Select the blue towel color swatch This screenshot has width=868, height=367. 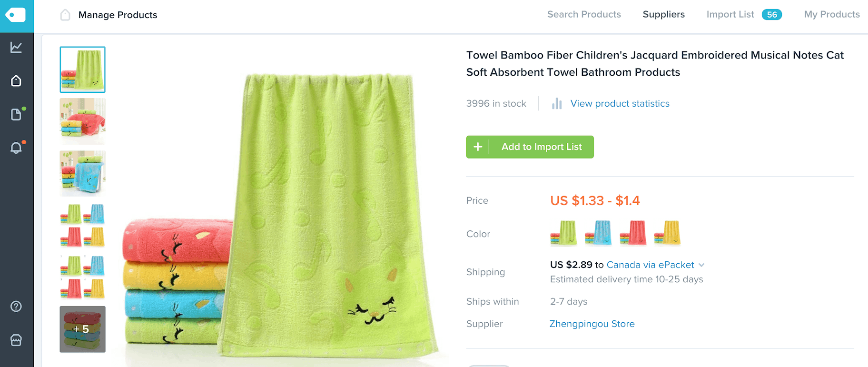(x=598, y=233)
